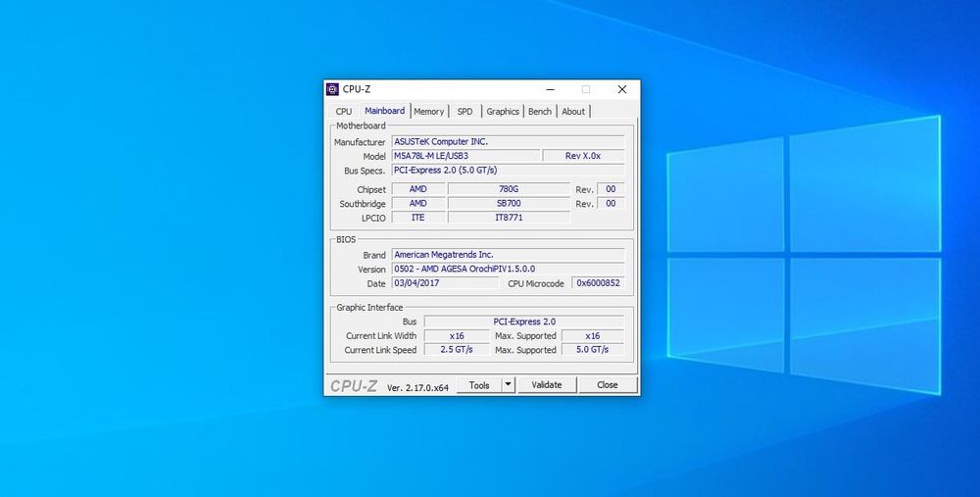Image resolution: width=980 pixels, height=497 pixels.
Task: Close CPU-Z with the title bar X
Action: click(x=622, y=89)
